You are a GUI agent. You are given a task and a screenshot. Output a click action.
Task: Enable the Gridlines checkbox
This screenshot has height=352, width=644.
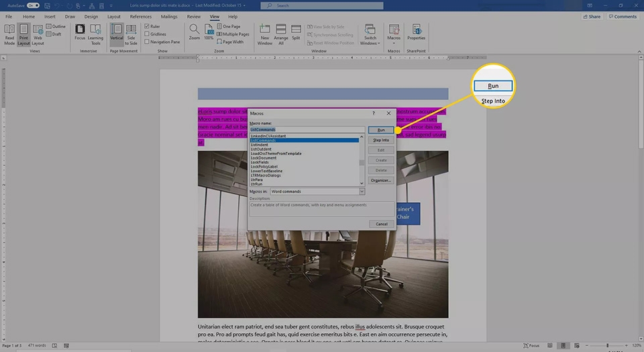pos(147,34)
